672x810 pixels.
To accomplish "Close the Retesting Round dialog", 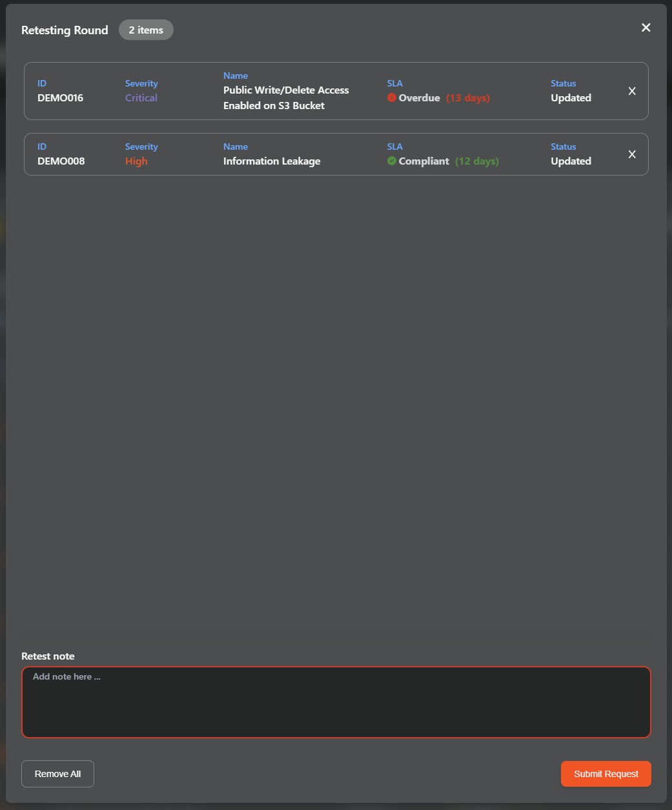I will tap(646, 27).
